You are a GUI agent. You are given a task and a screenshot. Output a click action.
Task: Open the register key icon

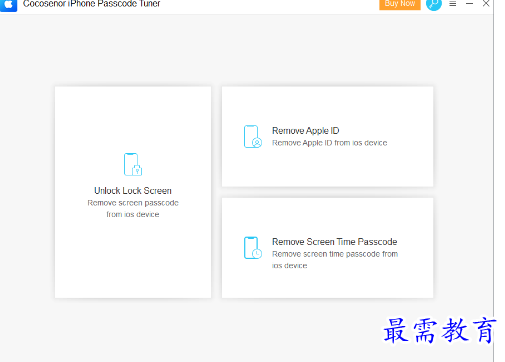(x=434, y=4)
